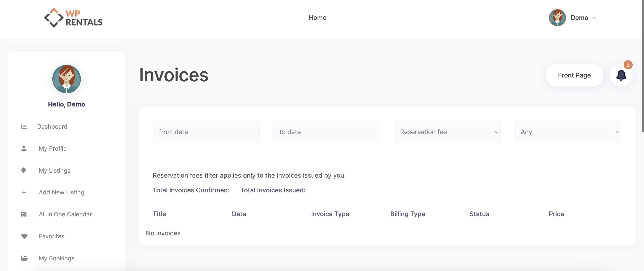Image resolution: width=644 pixels, height=271 pixels.
Task: Click the notification count badge 2
Action: coord(628,65)
